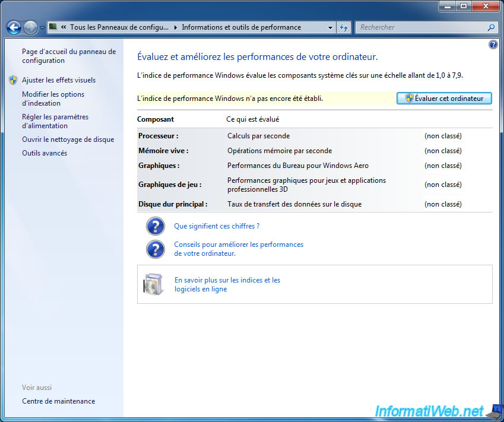The height and width of the screenshot is (422, 504).
Task: Click "Évaluer cet ordinateur" button
Action: [x=444, y=99]
